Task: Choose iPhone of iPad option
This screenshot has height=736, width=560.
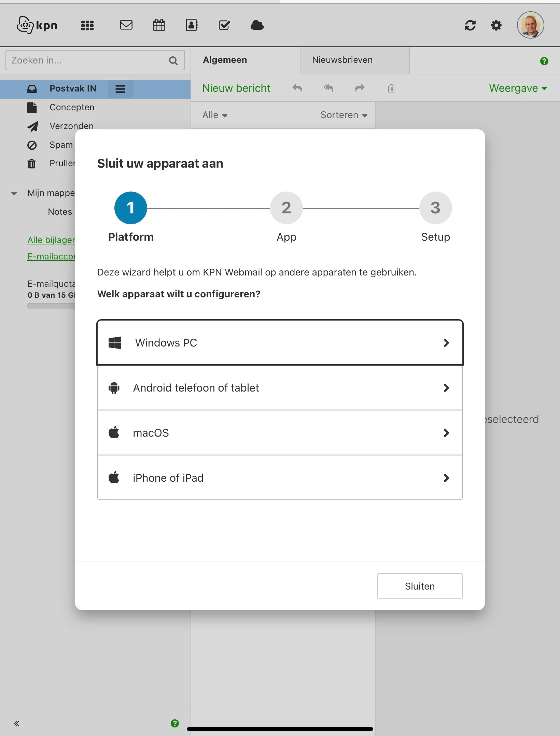Action: point(280,478)
